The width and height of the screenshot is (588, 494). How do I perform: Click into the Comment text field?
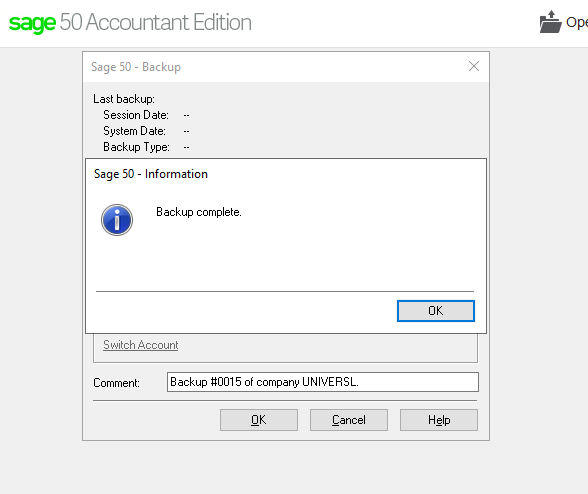[x=323, y=382]
